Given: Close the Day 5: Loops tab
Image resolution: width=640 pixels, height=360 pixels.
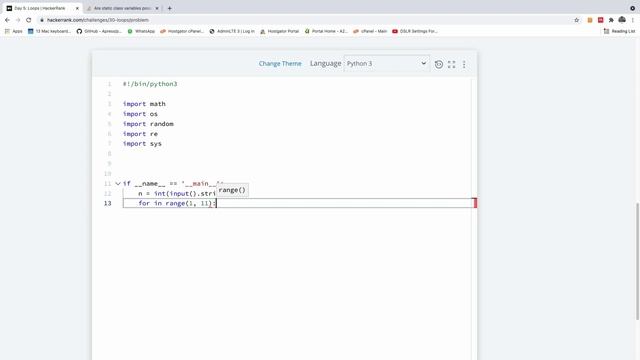Looking at the screenshot, I should 77,8.
